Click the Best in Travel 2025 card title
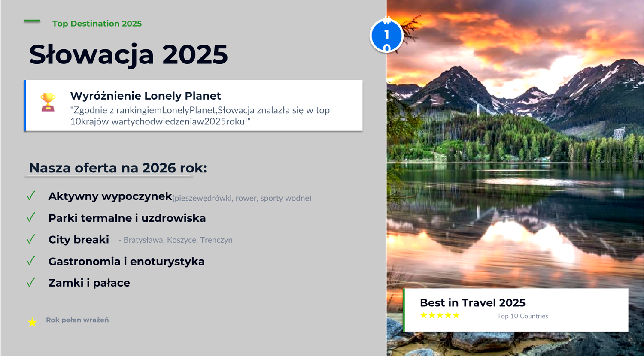The width and height of the screenshot is (644, 356). click(x=473, y=303)
